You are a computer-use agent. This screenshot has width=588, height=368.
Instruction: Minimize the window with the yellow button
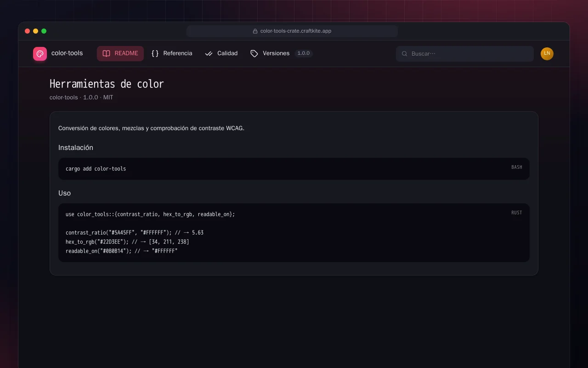pyautogui.click(x=36, y=31)
